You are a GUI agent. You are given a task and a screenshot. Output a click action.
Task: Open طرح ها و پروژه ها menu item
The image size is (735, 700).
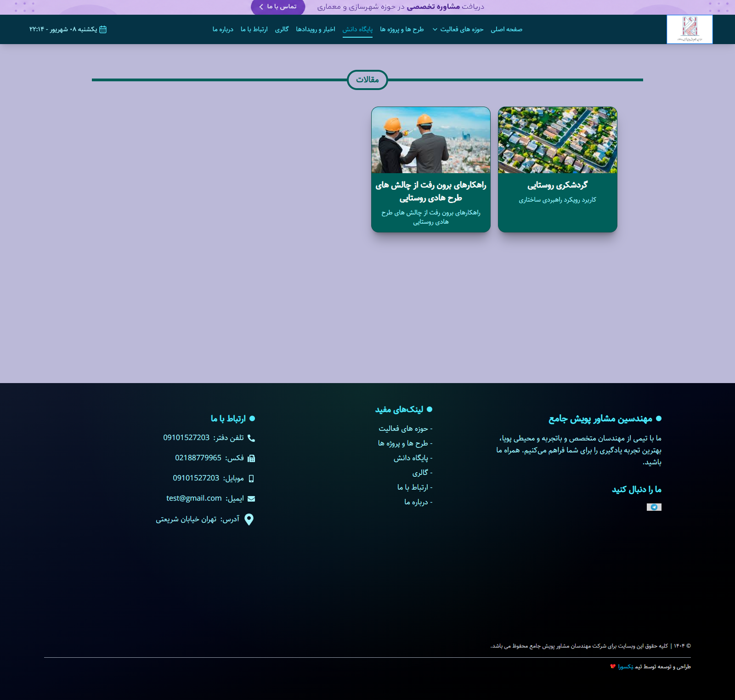point(402,29)
